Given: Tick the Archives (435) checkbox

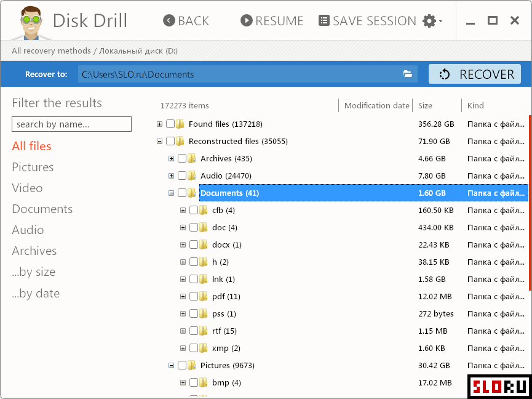Looking at the screenshot, I should pos(182,159).
